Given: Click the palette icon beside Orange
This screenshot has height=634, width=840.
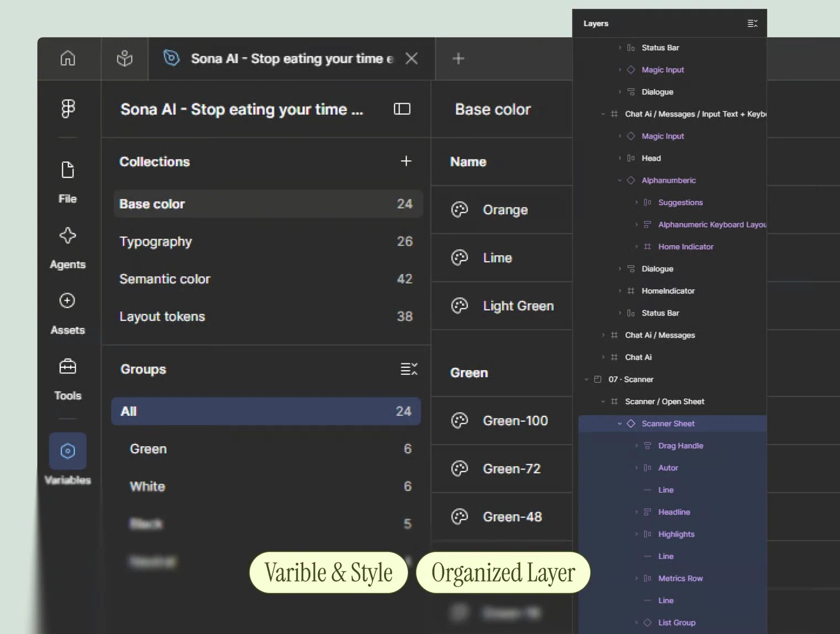Looking at the screenshot, I should 459,209.
